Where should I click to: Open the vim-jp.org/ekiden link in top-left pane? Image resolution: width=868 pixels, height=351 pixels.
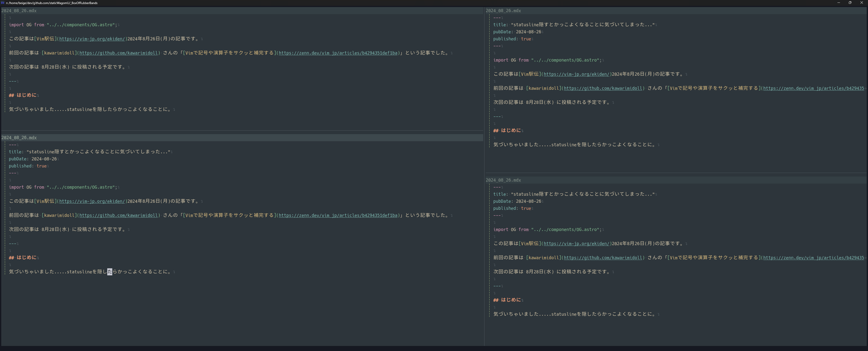click(92, 39)
